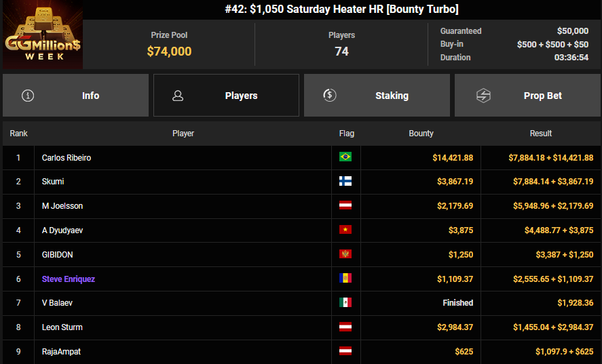Select player Carlos Ribeiro's name
Screen dimensions: 602x364
[67, 158]
